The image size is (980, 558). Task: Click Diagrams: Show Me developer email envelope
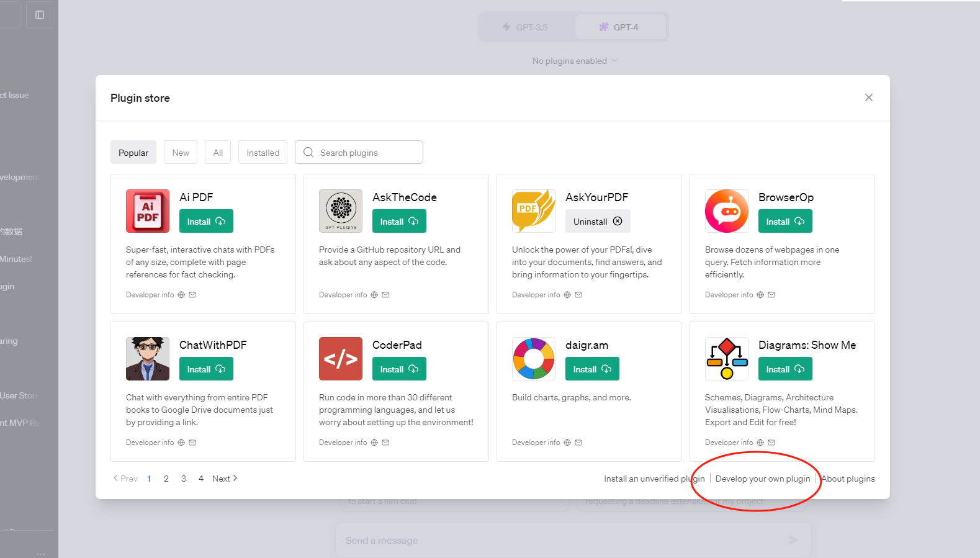(x=771, y=443)
